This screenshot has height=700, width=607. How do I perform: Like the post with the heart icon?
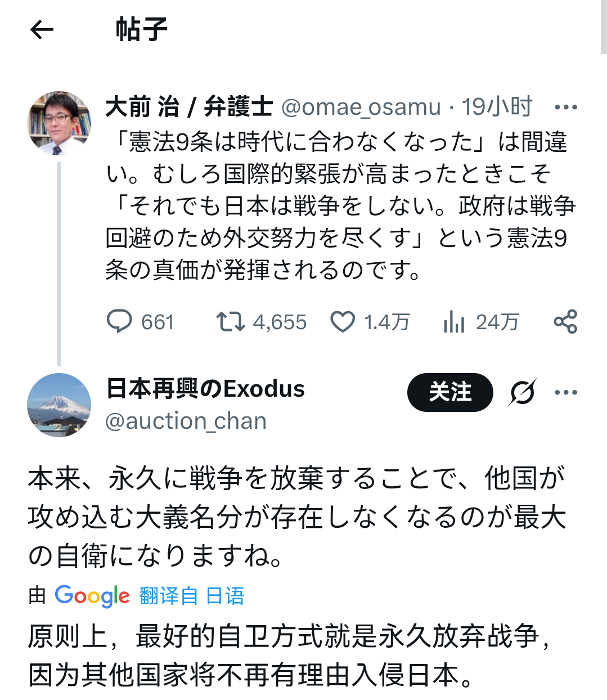[342, 321]
